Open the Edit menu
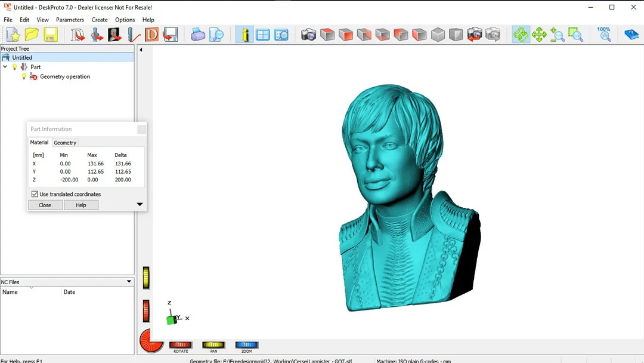 (x=24, y=20)
